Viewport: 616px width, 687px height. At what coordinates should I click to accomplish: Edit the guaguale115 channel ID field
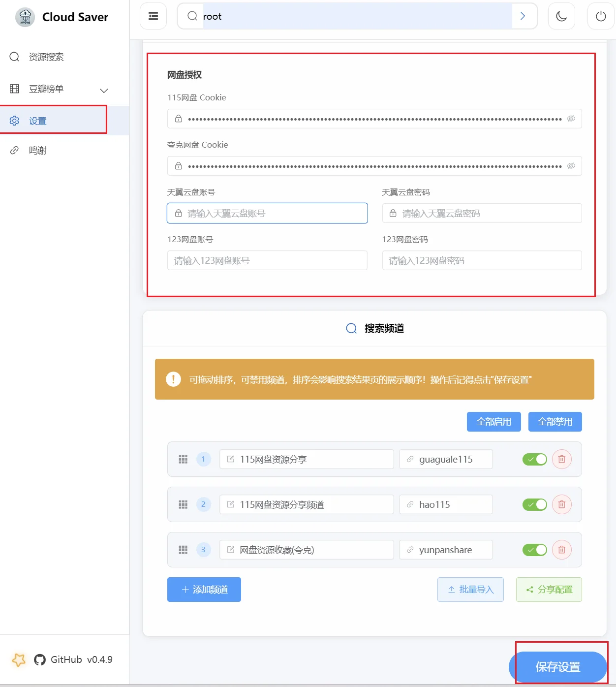pyautogui.click(x=446, y=459)
